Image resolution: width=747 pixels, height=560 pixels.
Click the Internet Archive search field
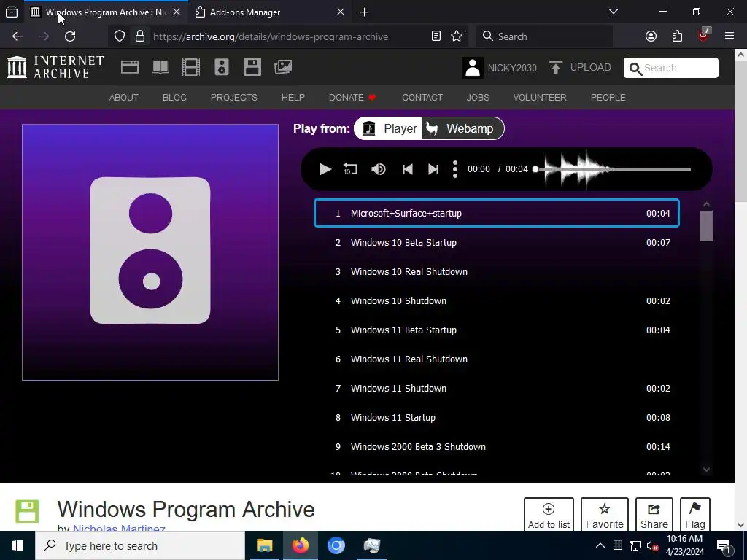pyautogui.click(x=671, y=68)
